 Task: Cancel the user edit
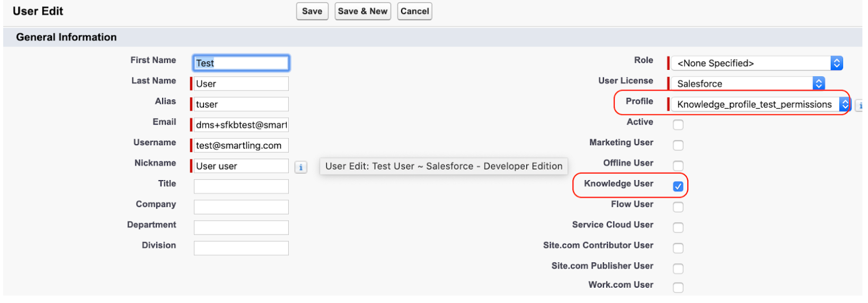point(415,11)
